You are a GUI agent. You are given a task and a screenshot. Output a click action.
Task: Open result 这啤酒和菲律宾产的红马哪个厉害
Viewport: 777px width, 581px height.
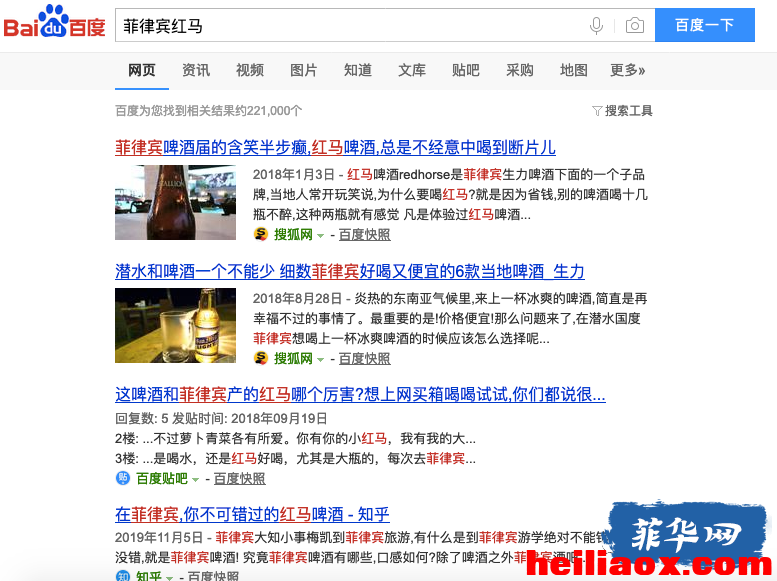click(x=360, y=395)
